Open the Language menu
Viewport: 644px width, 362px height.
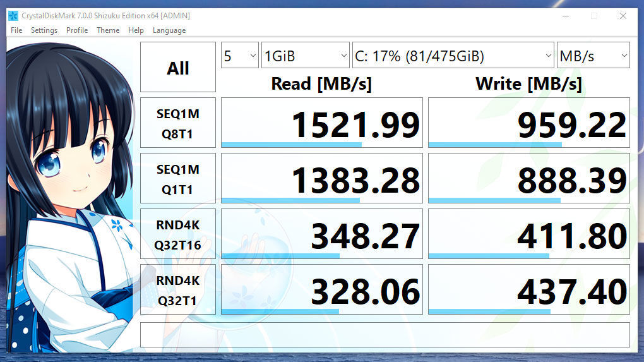(x=169, y=30)
